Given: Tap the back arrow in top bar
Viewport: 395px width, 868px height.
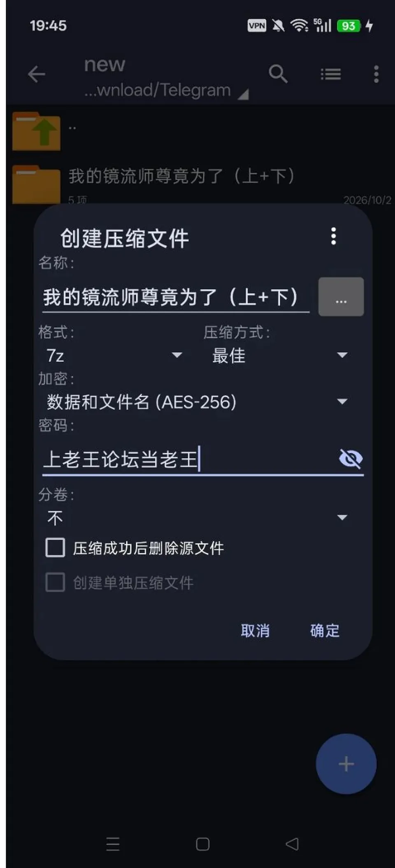Looking at the screenshot, I should 36,75.
